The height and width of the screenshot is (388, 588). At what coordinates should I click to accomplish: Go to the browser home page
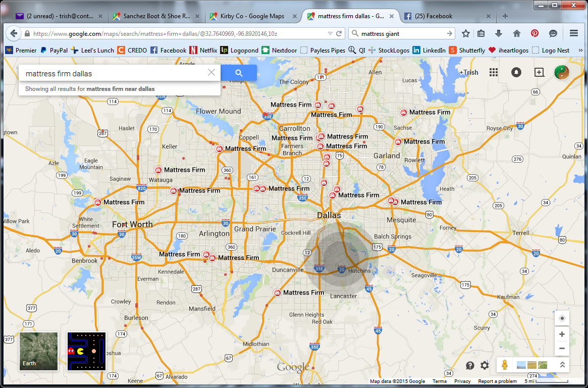point(517,33)
